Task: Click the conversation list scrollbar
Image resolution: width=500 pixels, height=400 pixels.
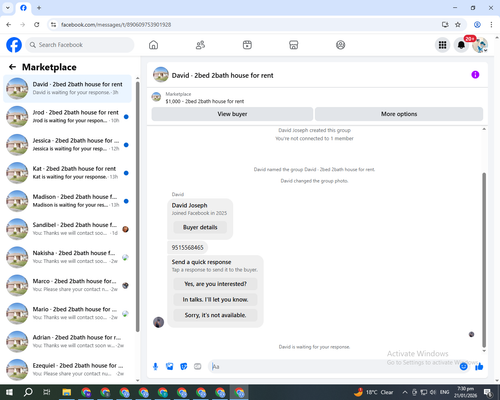Action: tap(137, 207)
